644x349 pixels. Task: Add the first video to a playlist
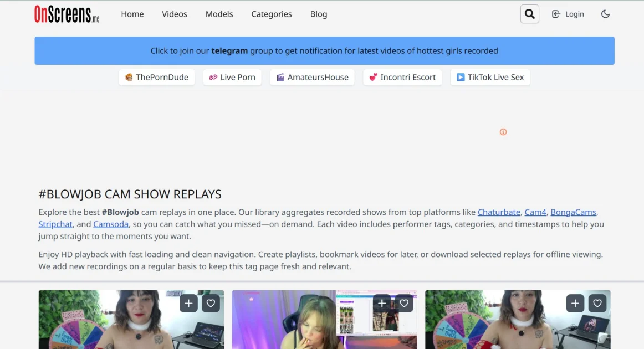click(x=188, y=304)
